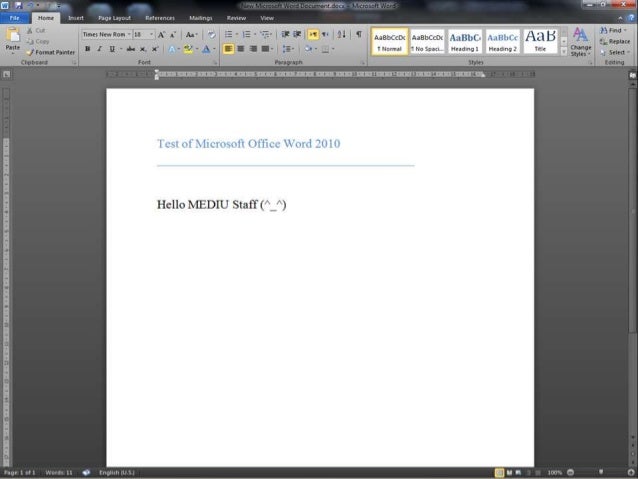638x479 pixels.
Task: Toggle superscript formatting
Action: click(155, 49)
